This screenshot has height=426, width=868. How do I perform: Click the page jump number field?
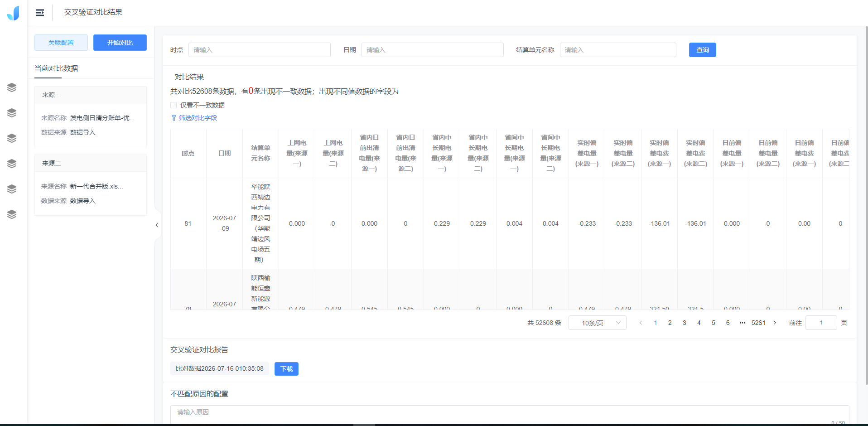pyautogui.click(x=821, y=323)
